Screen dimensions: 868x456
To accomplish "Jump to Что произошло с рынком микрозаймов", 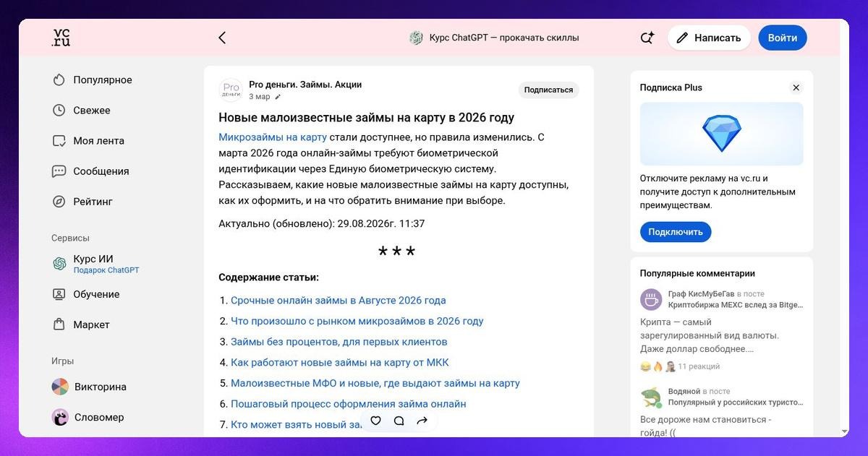I will 357,321.
